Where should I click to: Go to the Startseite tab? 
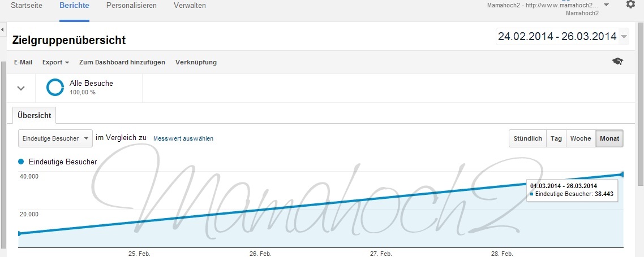click(x=26, y=6)
